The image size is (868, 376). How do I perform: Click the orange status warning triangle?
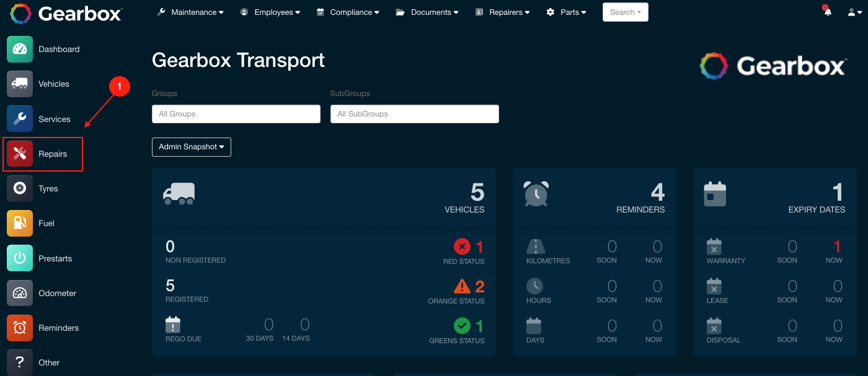[462, 286]
